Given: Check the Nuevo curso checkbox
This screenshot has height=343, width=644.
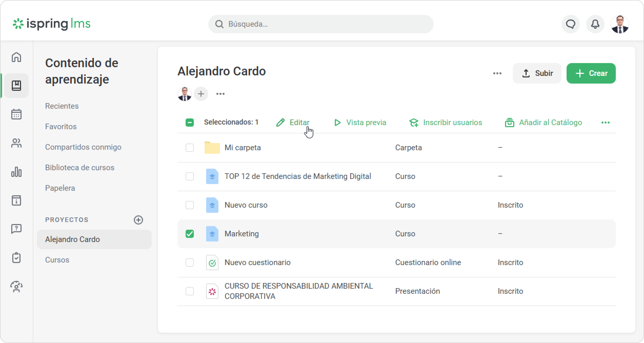Looking at the screenshot, I should (189, 205).
